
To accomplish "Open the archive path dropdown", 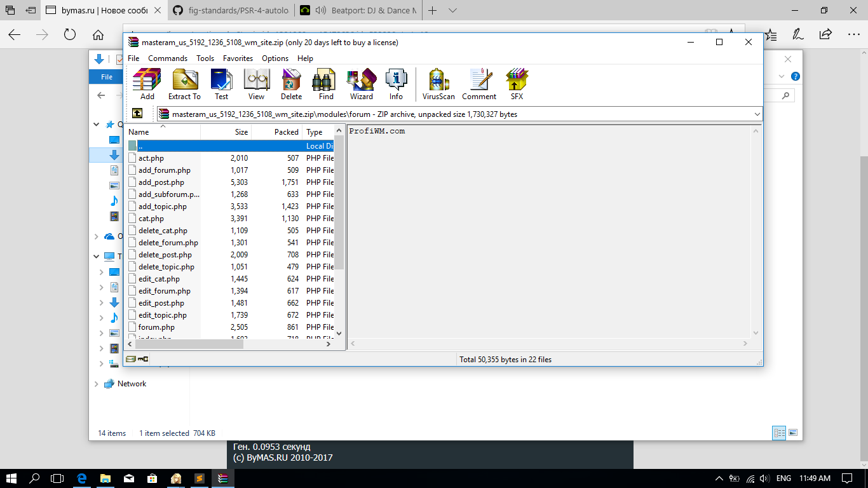I will (x=757, y=114).
